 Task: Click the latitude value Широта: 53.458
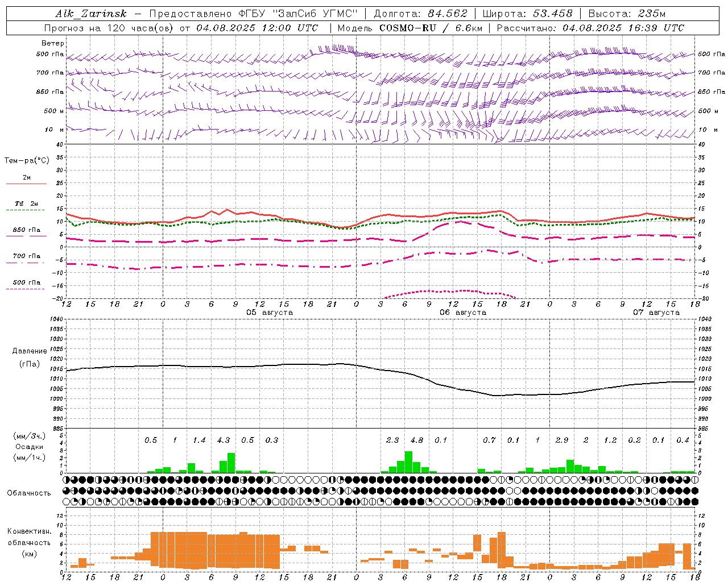click(527, 14)
